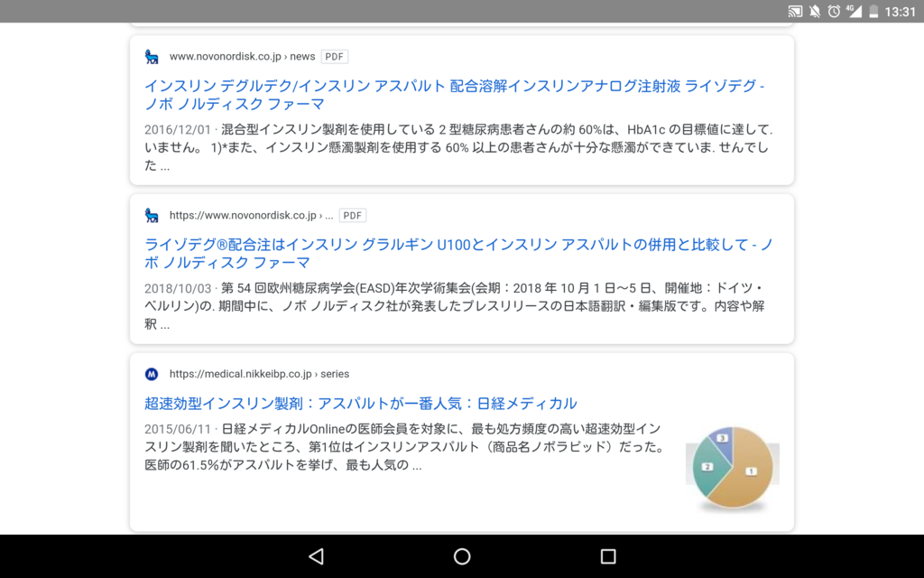Tap the battery status icon
This screenshot has width=924, height=578.
873,11
